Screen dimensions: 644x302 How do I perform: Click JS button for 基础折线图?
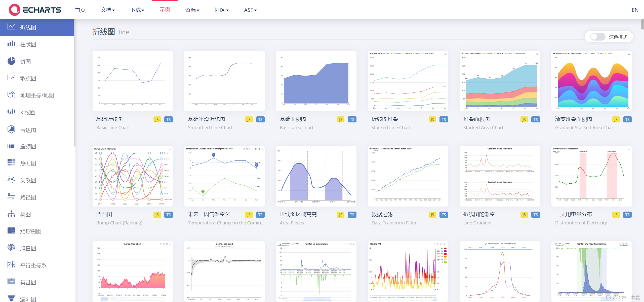pyautogui.click(x=157, y=119)
